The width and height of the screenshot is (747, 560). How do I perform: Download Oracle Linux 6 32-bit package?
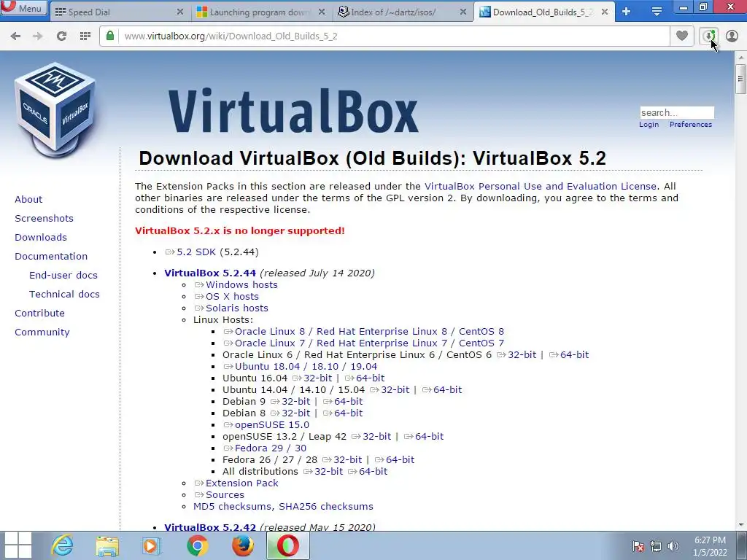(516, 355)
